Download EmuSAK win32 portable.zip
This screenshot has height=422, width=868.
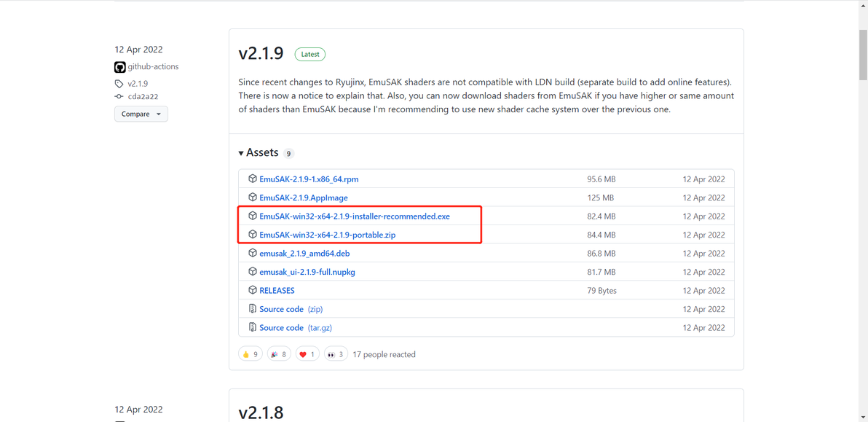327,235
